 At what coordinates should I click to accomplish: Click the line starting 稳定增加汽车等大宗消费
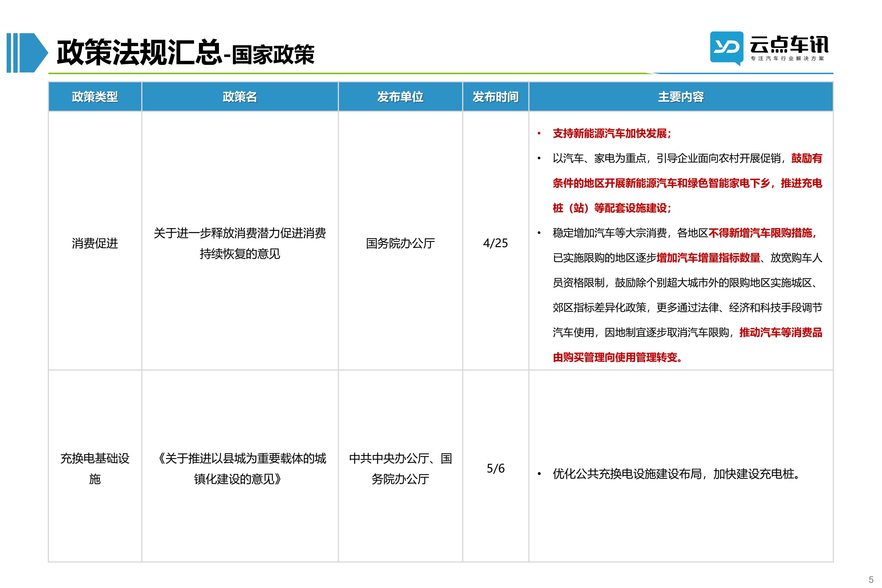pos(684,233)
